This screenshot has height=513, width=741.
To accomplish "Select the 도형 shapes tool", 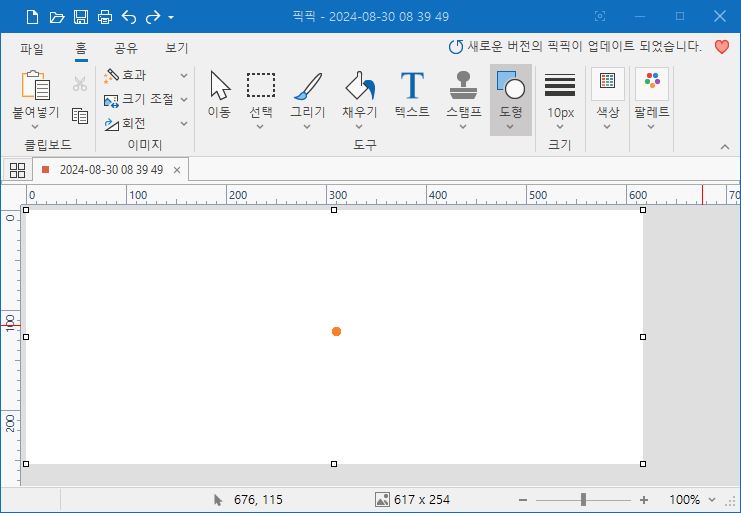I will pyautogui.click(x=510, y=93).
